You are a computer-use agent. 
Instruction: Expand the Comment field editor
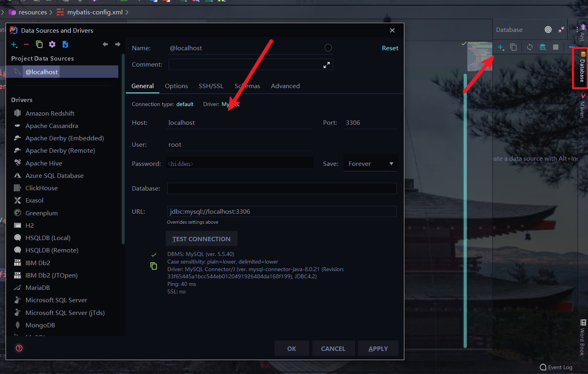tap(327, 65)
